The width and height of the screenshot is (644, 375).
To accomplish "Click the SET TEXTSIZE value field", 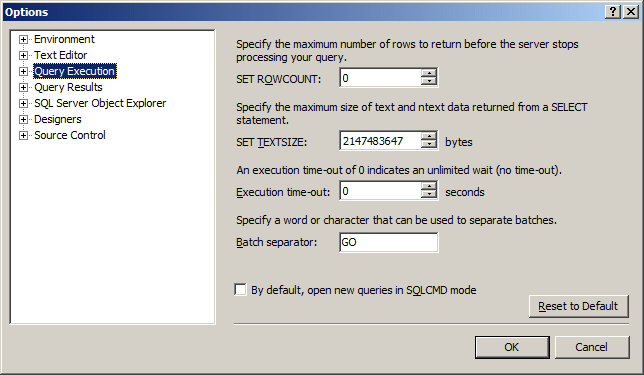I will point(380,141).
